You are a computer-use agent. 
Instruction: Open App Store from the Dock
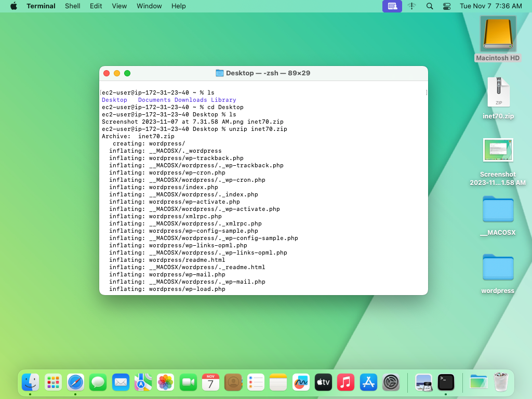tap(368, 382)
